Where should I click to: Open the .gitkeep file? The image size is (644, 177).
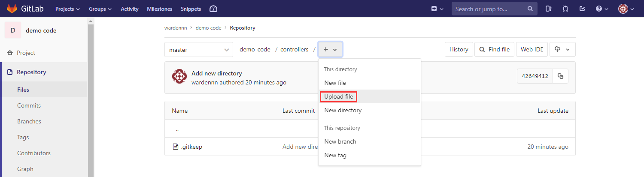191,147
